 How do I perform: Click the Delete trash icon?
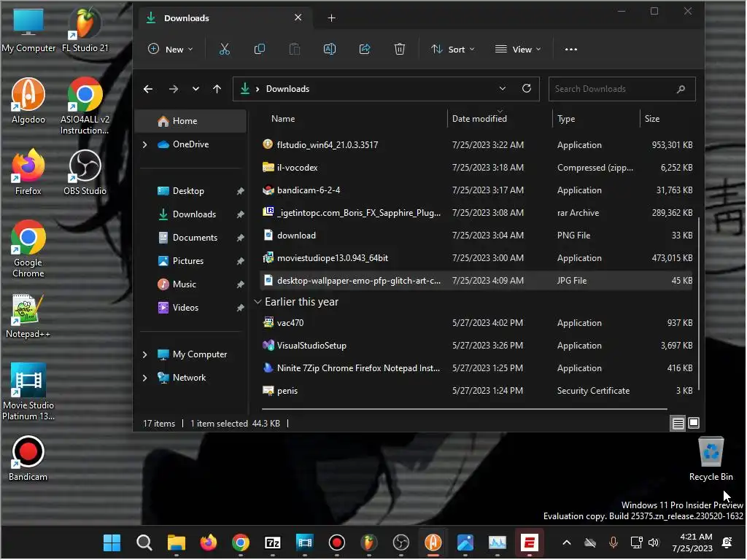tap(400, 49)
